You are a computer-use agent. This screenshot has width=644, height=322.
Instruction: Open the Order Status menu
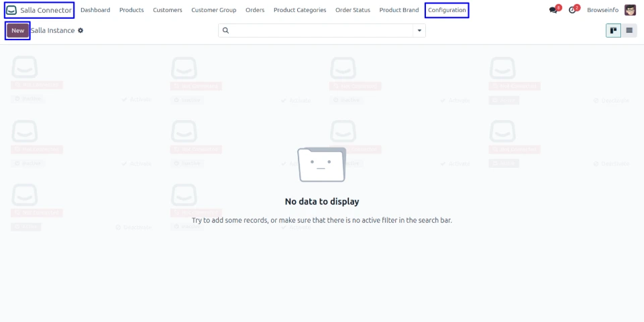coord(353,10)
